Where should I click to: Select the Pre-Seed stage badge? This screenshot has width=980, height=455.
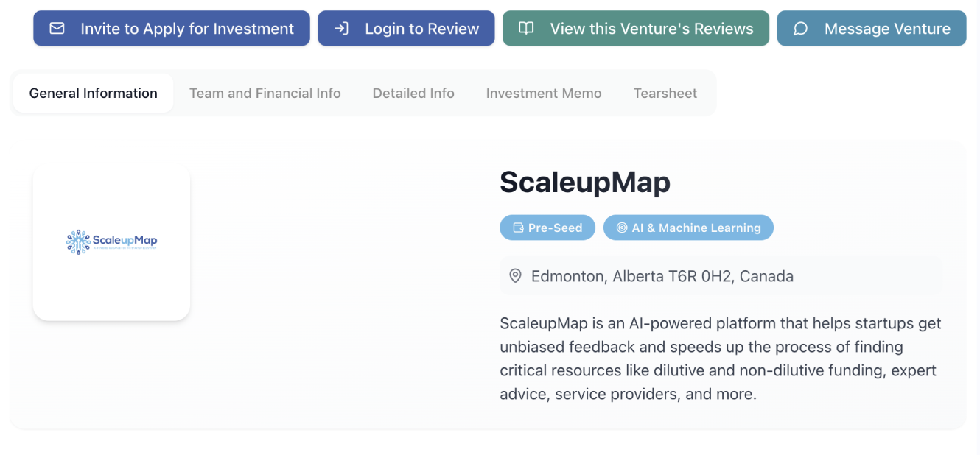tap(547, 227)
